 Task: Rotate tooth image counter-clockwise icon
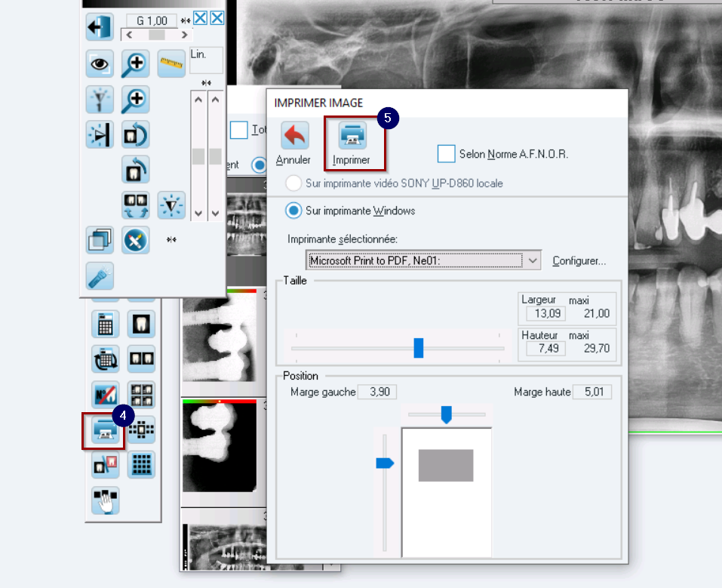(135, 170)
